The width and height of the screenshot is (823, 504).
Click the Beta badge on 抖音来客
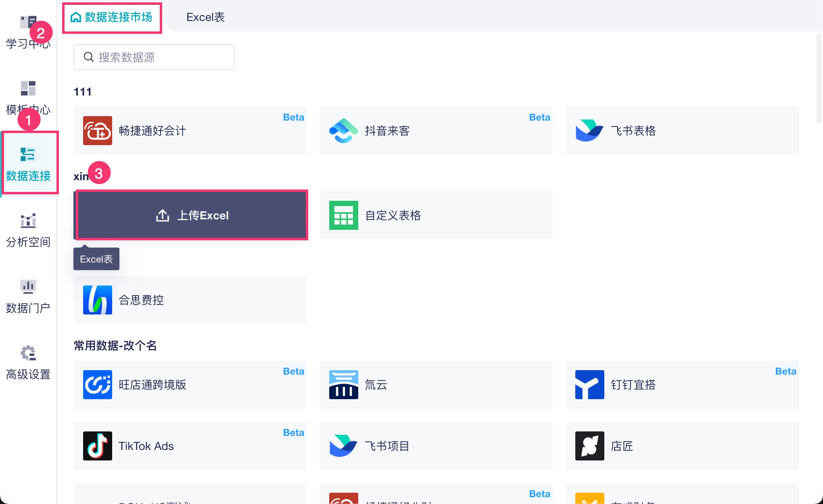tap(540, 117)
